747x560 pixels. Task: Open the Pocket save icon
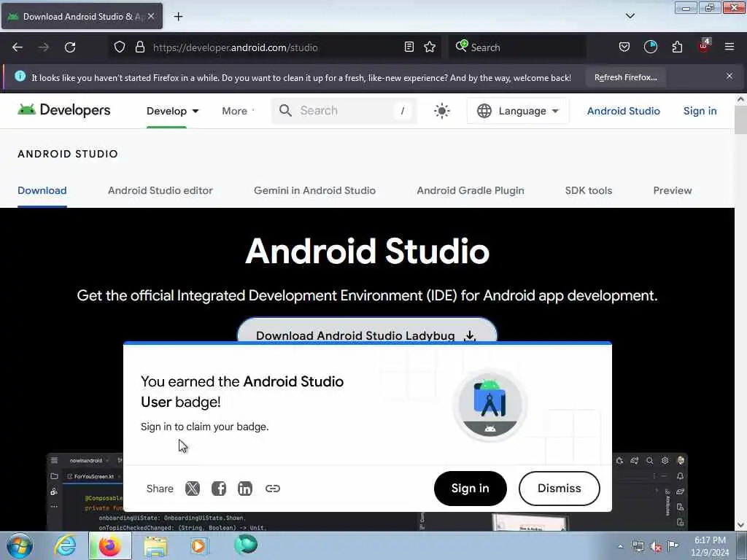coord(624,47)
